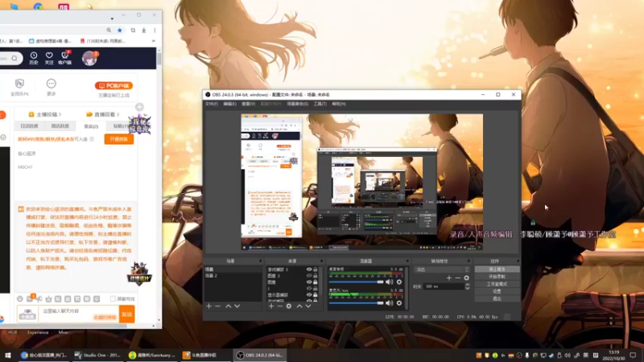Open 历史 history icon in site header
Image resolution: width=644 pixels, height=362 pixels.
[33, 58]
